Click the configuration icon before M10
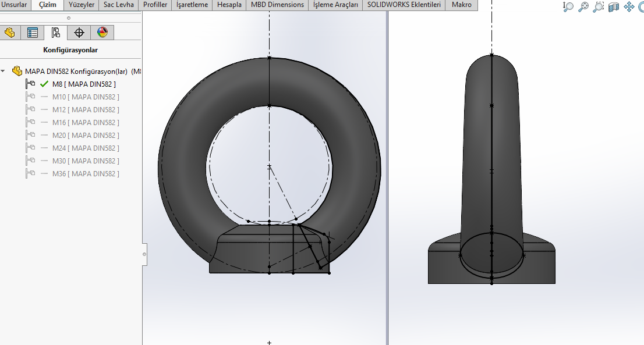Viewport: 644px width, 345px height. (x=30, y=97)
